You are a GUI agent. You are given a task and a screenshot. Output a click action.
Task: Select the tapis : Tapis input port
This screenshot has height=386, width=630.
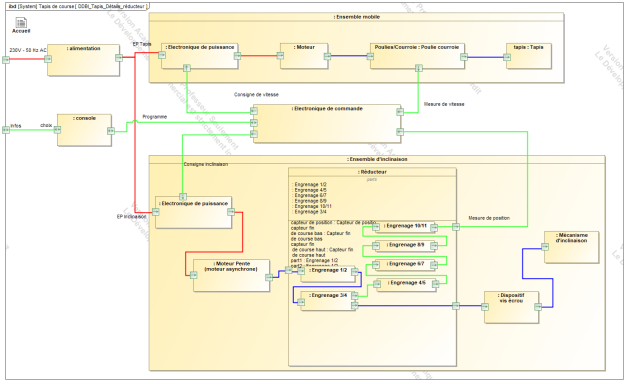click(507, 57)
